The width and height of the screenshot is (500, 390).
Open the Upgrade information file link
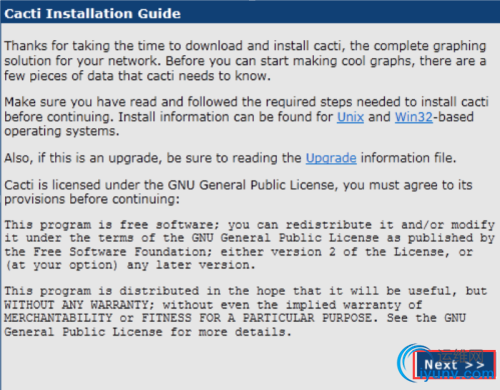[331, 158]
